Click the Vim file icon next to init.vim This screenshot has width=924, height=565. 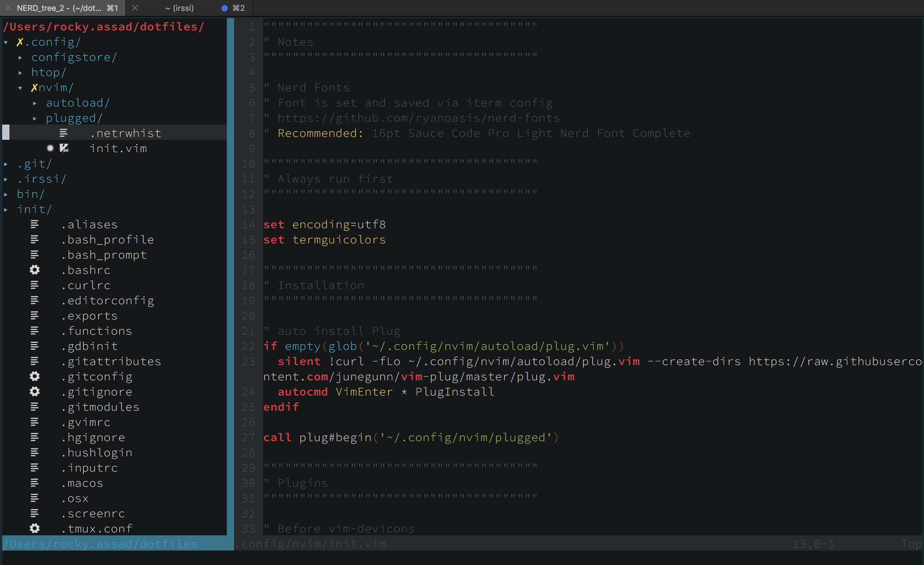(64, 148)
